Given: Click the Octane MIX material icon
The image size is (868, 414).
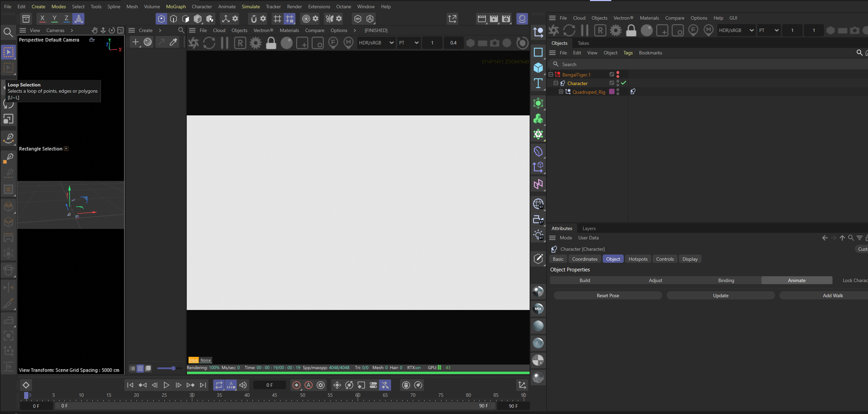Looking at the screenshot, I should (x=538, y=309).
